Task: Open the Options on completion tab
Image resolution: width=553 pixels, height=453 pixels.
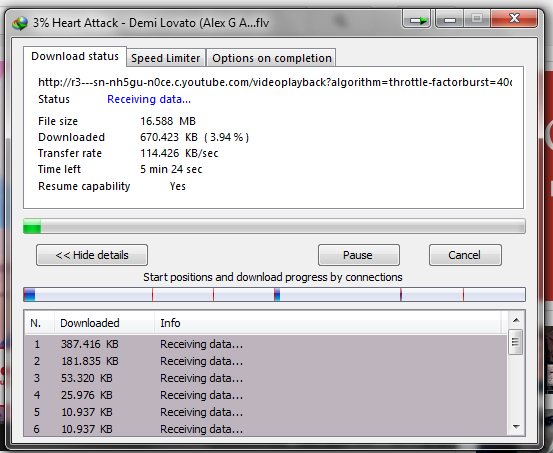Action: click(272, 58)
